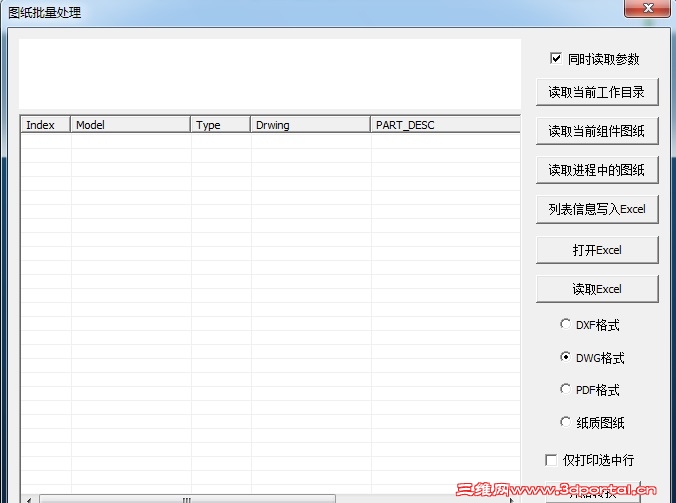Click the horizontal scrollbar left arrow

click(29, 500)
